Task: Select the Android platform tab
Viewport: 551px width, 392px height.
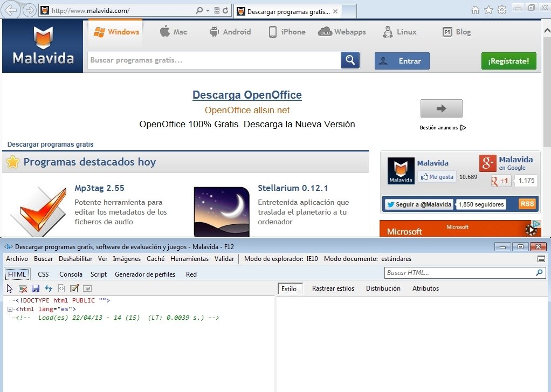Action: 230,32
